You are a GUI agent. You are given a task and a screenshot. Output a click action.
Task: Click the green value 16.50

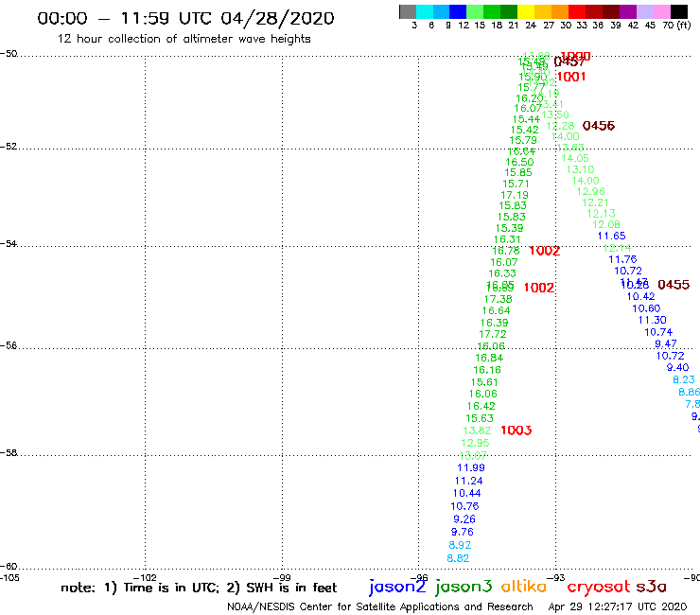[519, 162]
